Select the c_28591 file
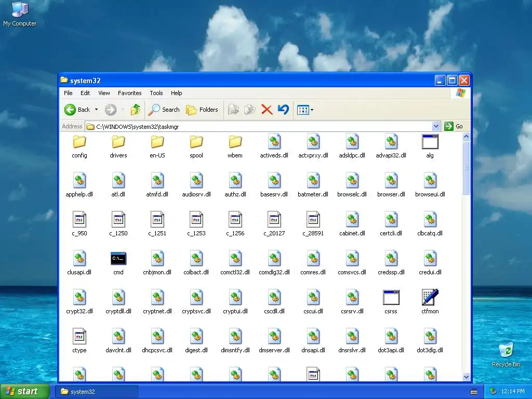This screenshot has width=532, height=399. (313, 224)
